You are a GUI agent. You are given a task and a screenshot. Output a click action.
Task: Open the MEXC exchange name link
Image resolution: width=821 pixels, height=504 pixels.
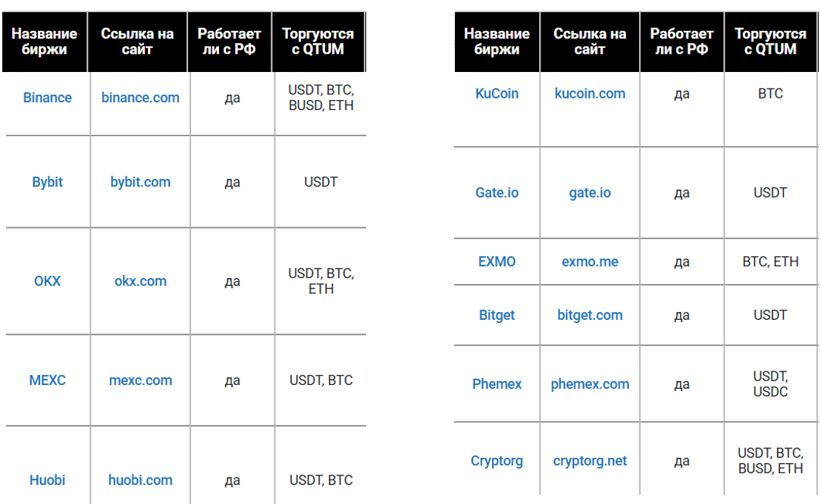pyautogui.click(x=47, y=380)
